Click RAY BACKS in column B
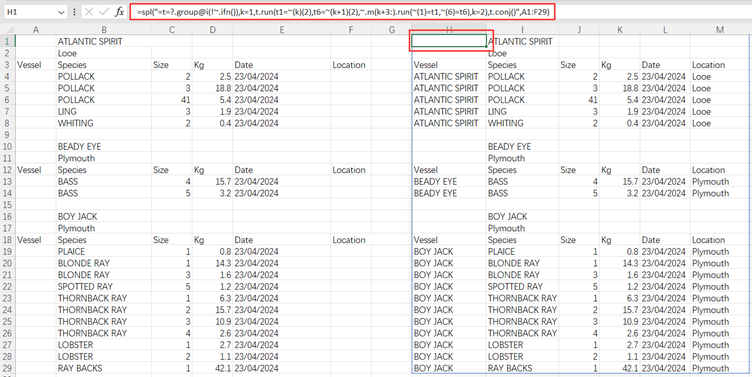This screenshot has height=377, width=752. coord(80,368)
